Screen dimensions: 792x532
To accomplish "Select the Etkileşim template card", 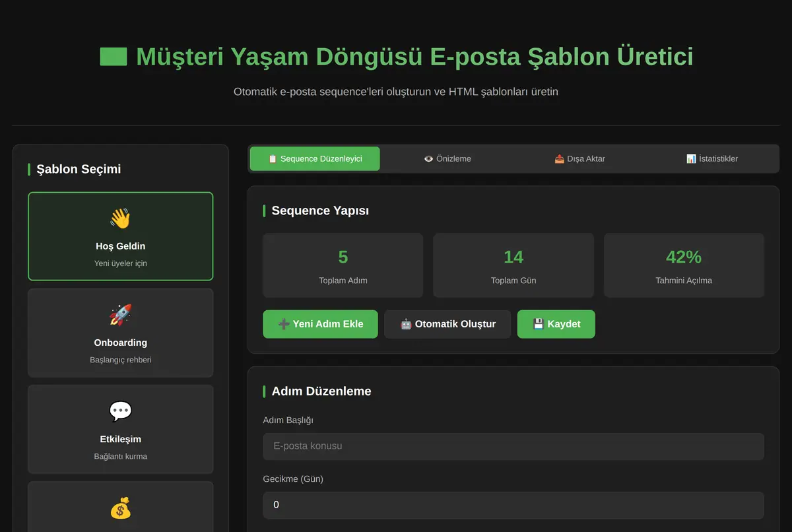I will click(121, 429).
